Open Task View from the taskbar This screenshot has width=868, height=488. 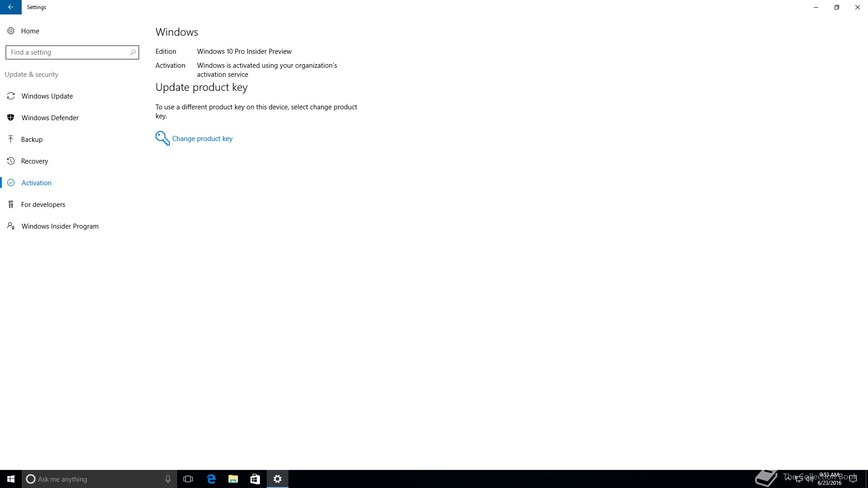188,479
